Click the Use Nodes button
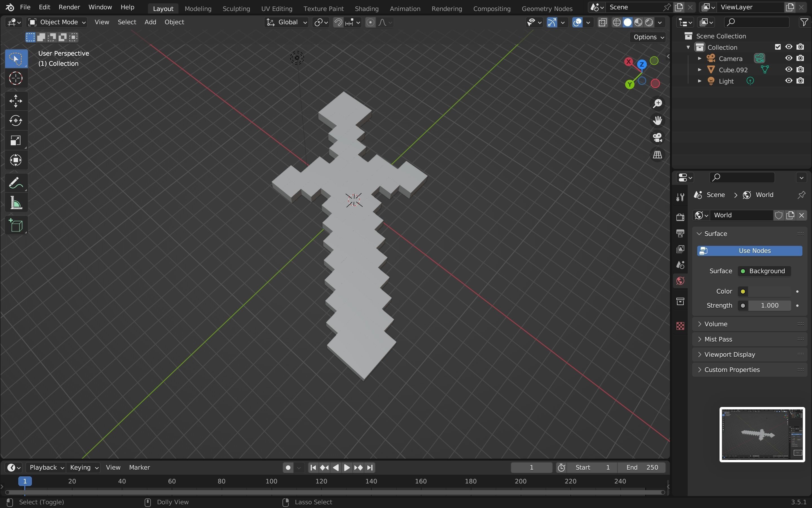The image size is (812, 508). coord(750,251)
